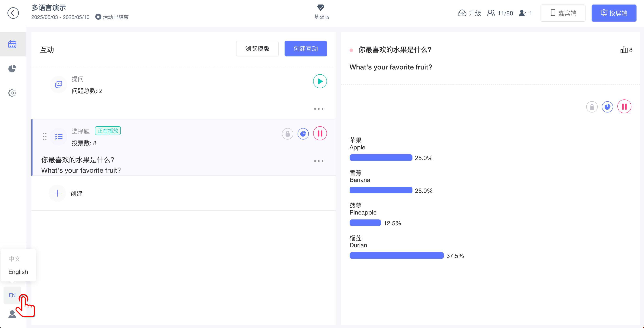This screenshot has width=644, height=328.
Task: Select 中文 in the language popup
Action: 15,259
